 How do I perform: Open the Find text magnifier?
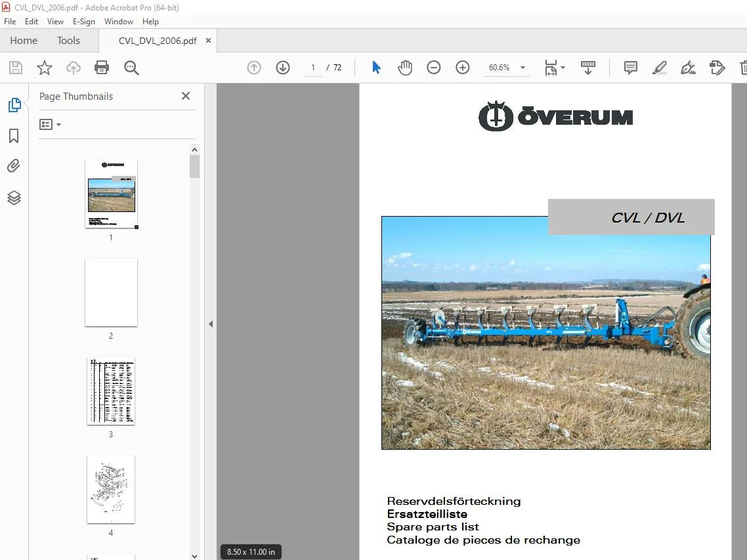pyautogui.click(x=131, y=68)
